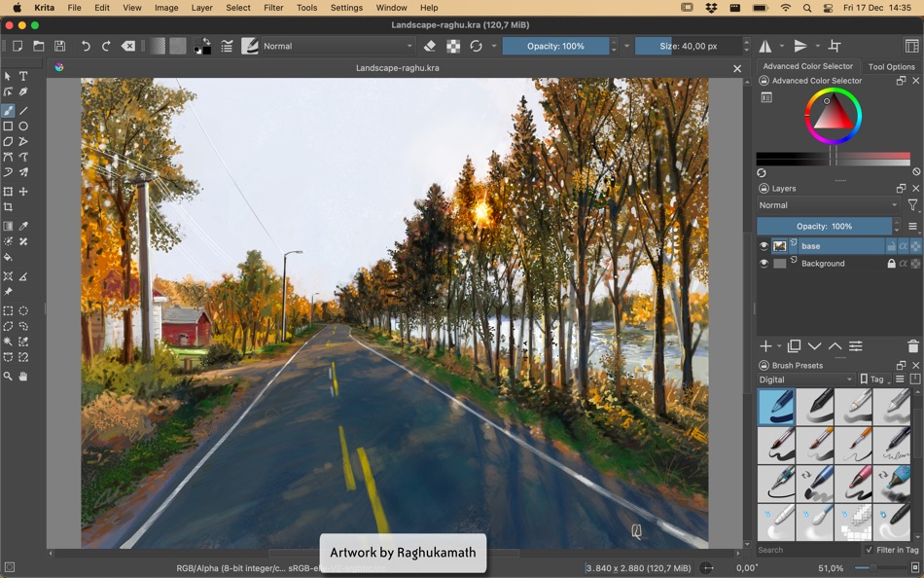Expand the Tag menu button
This screenshot has width=924, height=578.
point(875,379)
